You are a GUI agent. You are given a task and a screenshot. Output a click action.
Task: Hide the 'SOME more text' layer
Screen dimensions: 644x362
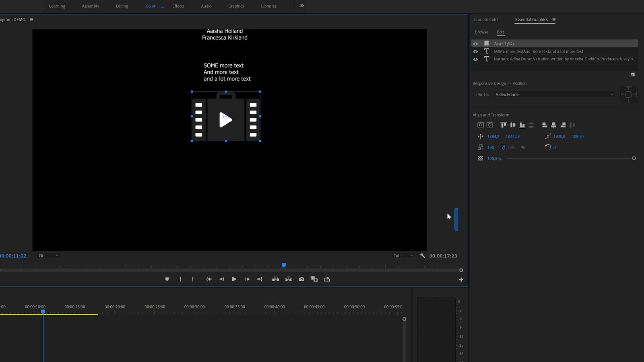click(x=475, y=51)
